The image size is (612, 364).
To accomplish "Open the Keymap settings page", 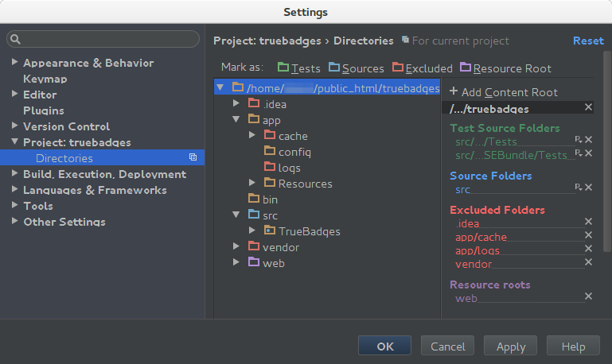I will (x=45, y=79).
